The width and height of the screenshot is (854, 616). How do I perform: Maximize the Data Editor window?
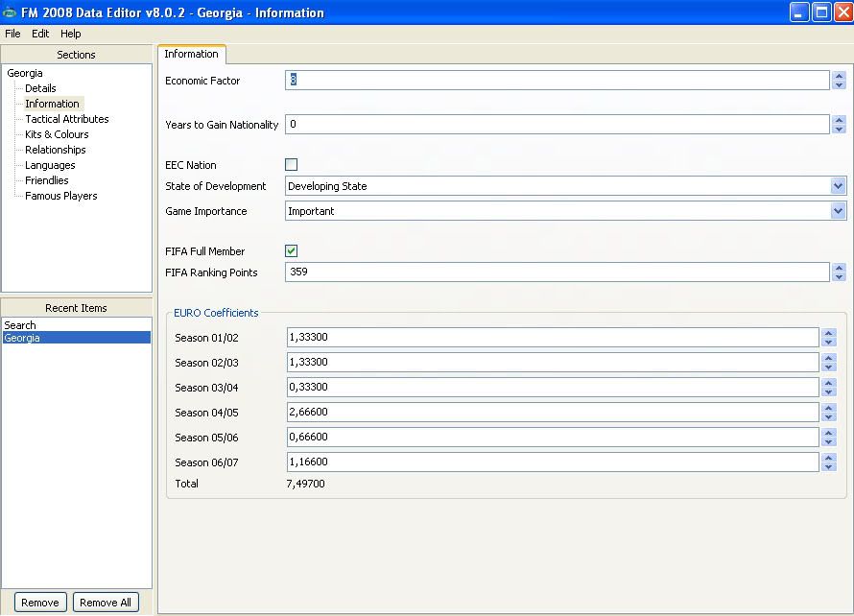pyautogui.click(x=821, y=12)
